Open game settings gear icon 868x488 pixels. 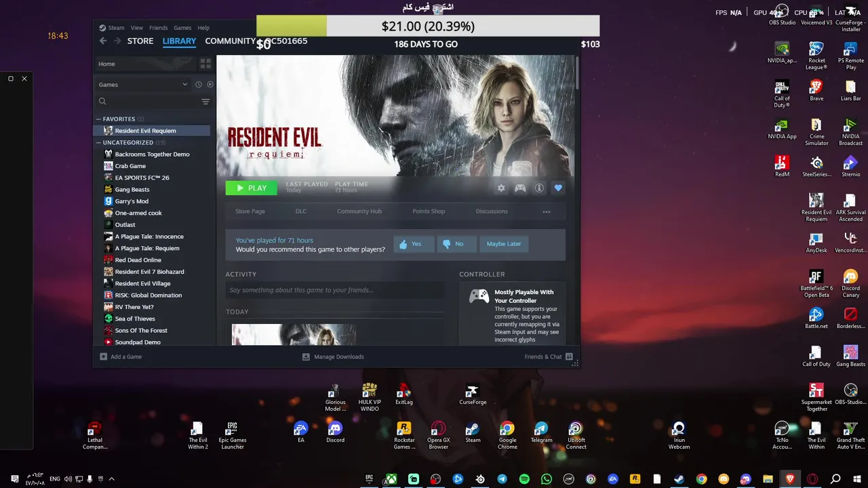(x=501, y=188)
